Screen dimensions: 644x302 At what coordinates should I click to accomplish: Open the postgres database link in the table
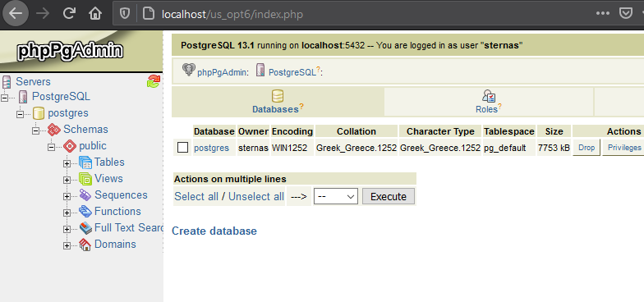click(212, 148)
